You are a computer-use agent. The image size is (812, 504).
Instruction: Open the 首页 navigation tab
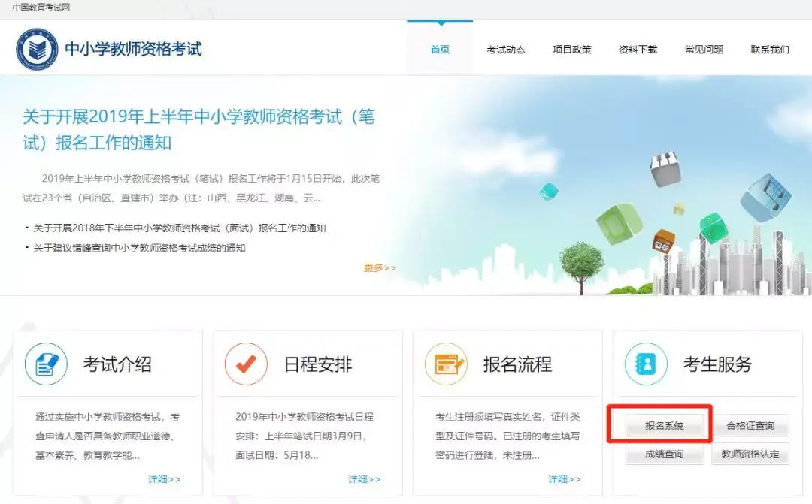coord(440,49)
